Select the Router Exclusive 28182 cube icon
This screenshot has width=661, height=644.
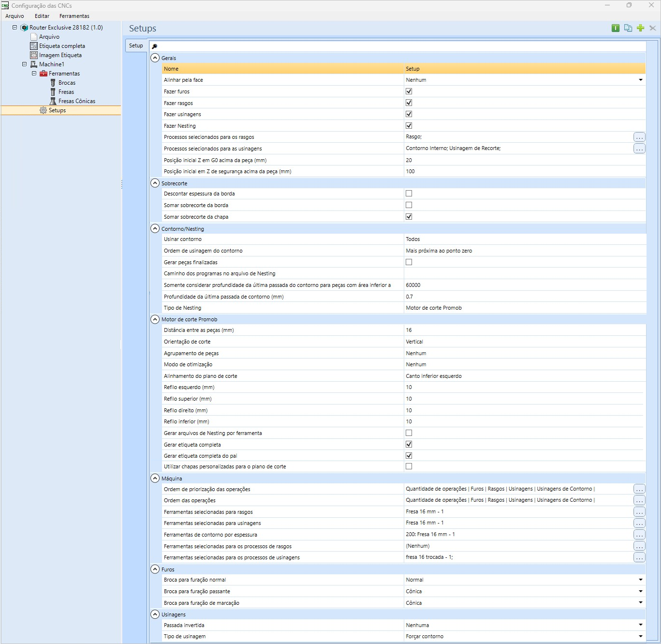click(24, 28)
